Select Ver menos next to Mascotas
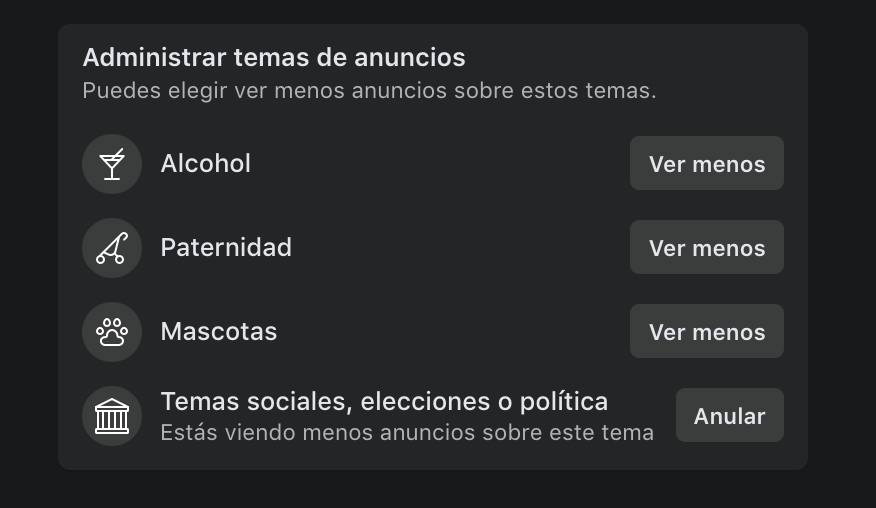 706,332
